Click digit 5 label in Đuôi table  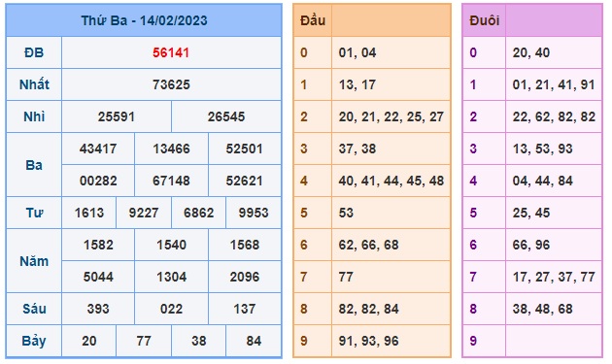[473, 213]
